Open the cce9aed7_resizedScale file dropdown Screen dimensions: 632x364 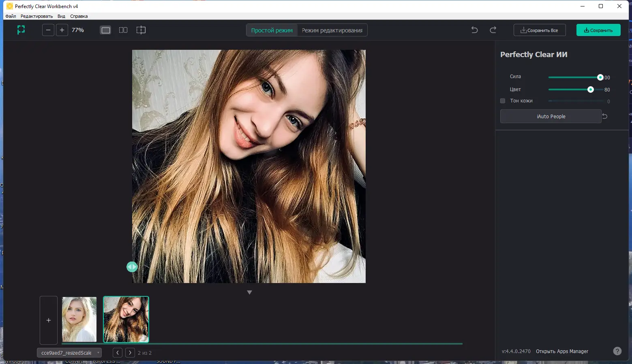[x=69, y=353]
